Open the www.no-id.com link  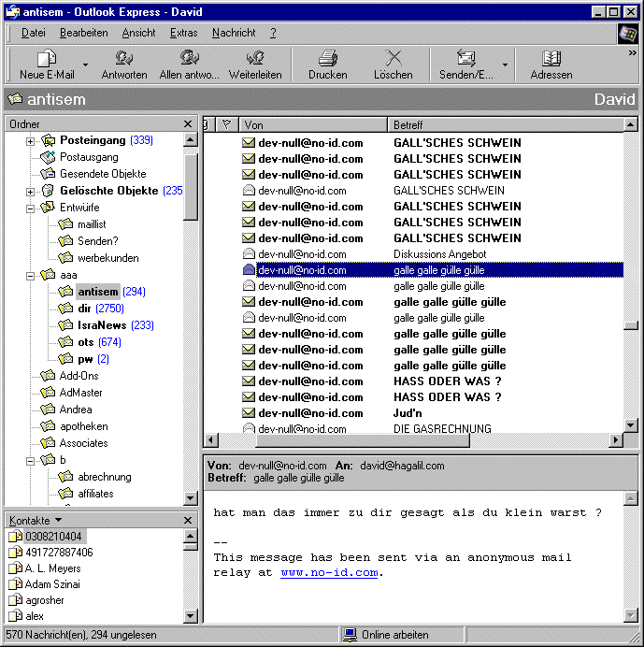329,572
